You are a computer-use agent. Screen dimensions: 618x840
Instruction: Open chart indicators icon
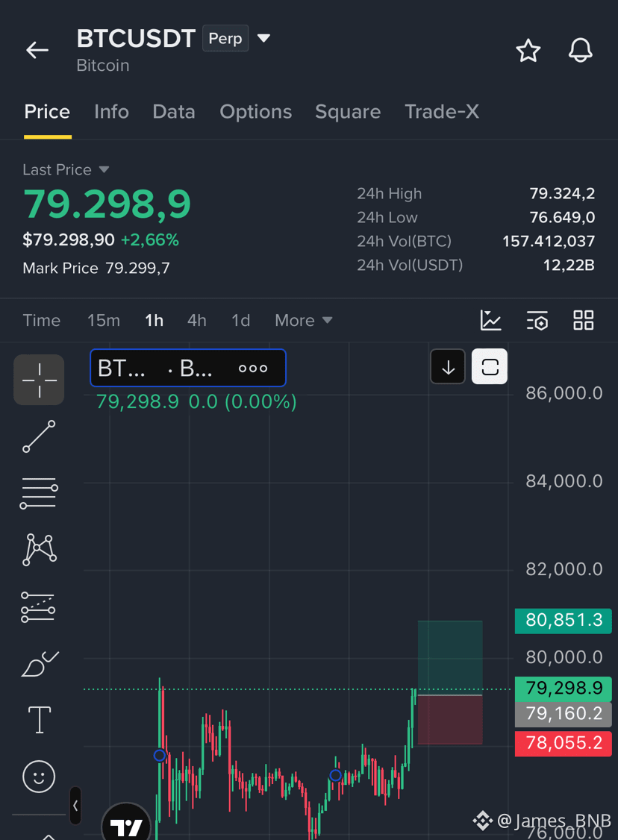pos(490,320)
